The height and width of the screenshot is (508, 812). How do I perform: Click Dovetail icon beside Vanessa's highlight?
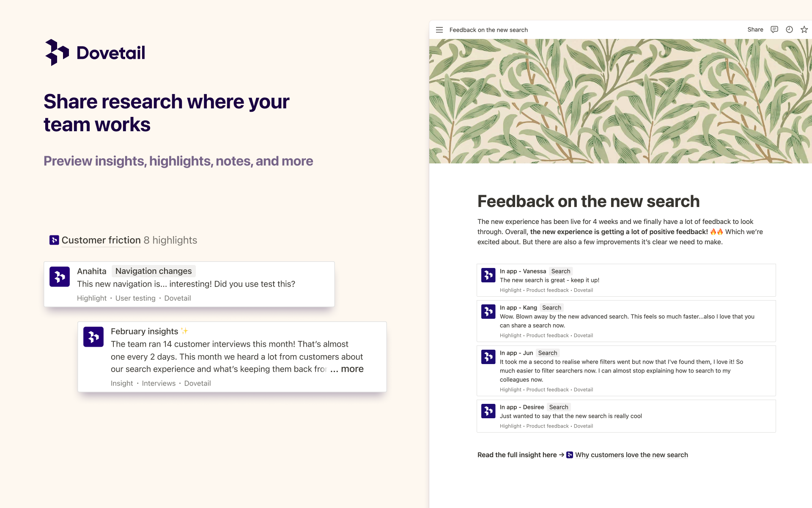click(x=488, y=275)
